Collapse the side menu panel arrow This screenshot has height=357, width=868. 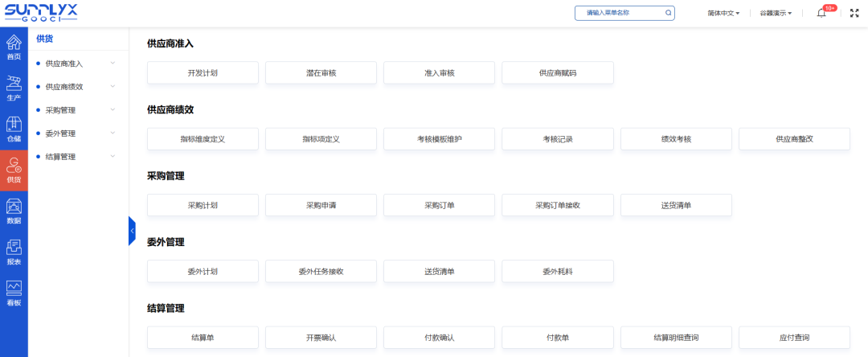click(132, 231)
